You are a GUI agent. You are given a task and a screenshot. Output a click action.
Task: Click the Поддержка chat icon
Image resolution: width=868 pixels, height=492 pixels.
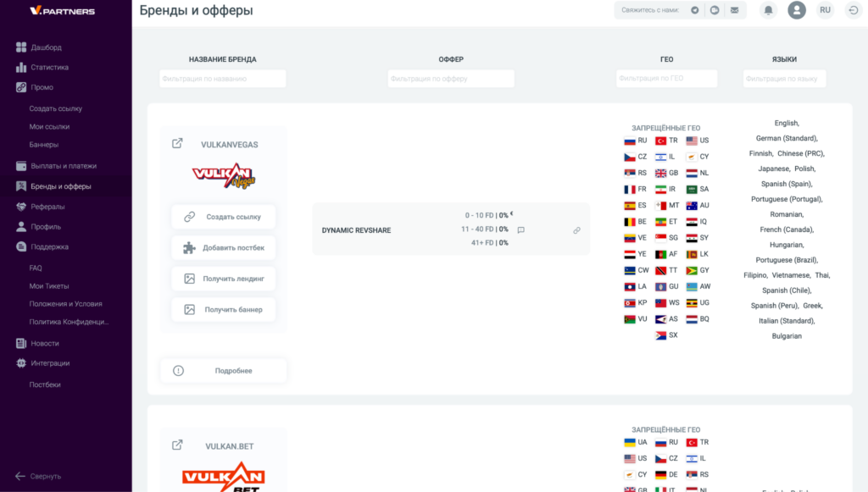21,246
